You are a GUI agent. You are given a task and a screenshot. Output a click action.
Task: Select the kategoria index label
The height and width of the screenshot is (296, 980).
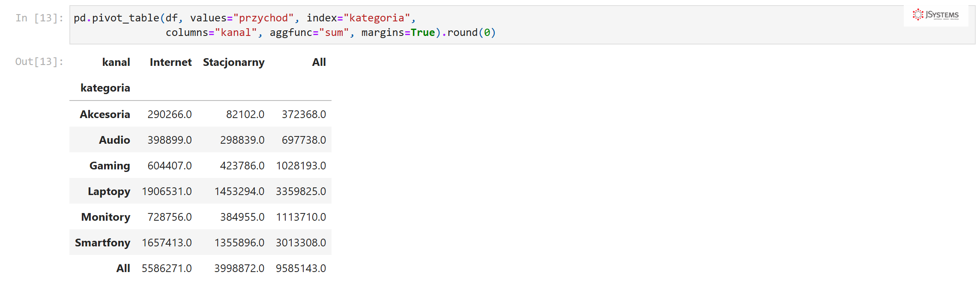[105, 88]
